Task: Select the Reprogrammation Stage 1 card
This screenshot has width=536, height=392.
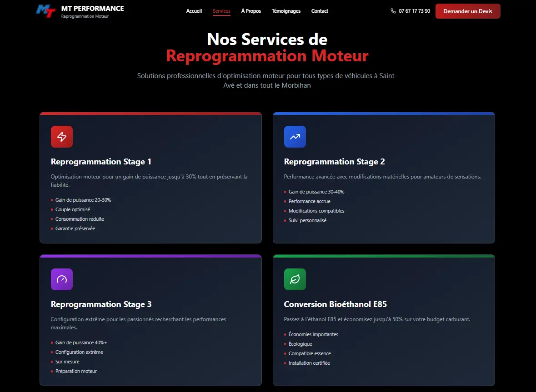Action: tap(150, 178)
